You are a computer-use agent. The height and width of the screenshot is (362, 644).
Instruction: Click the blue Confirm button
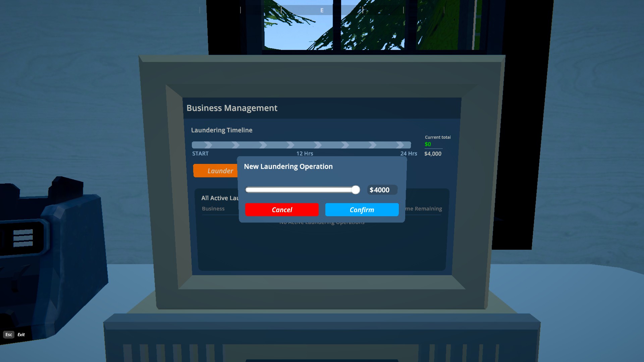tap(362, 209)
